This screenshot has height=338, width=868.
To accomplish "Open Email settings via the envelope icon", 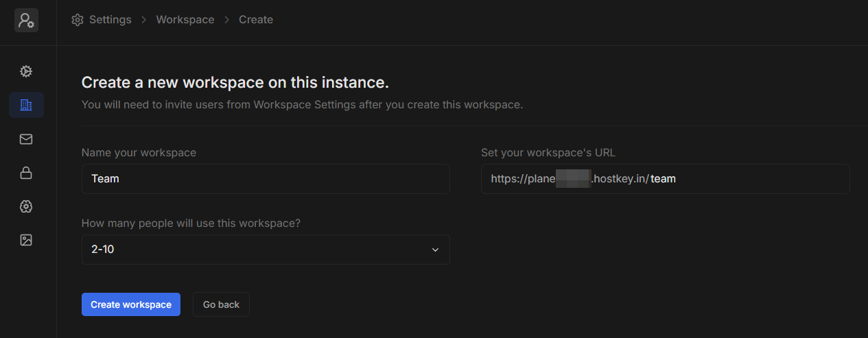I will point(26,139).
